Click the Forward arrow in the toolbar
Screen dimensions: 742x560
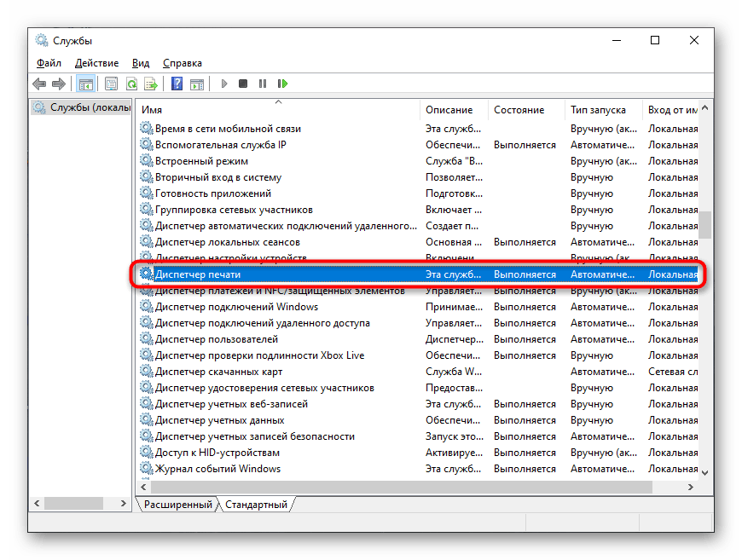point(59,84)
